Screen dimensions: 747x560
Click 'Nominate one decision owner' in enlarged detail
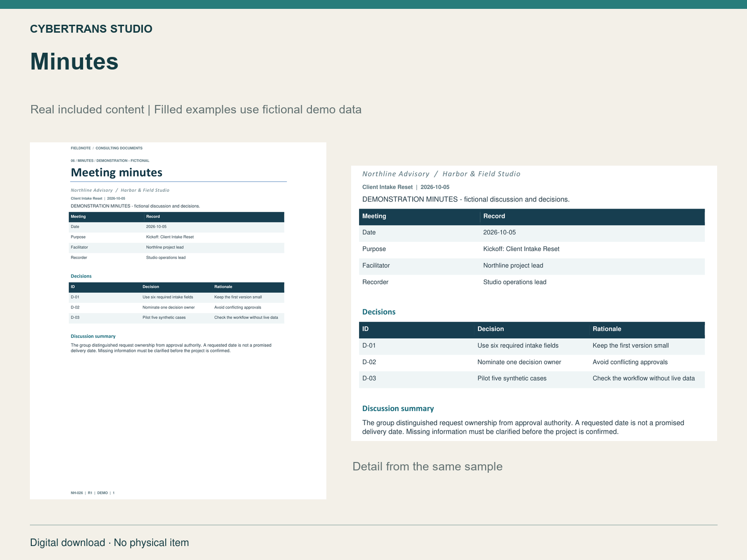click(x=519, y=362)
